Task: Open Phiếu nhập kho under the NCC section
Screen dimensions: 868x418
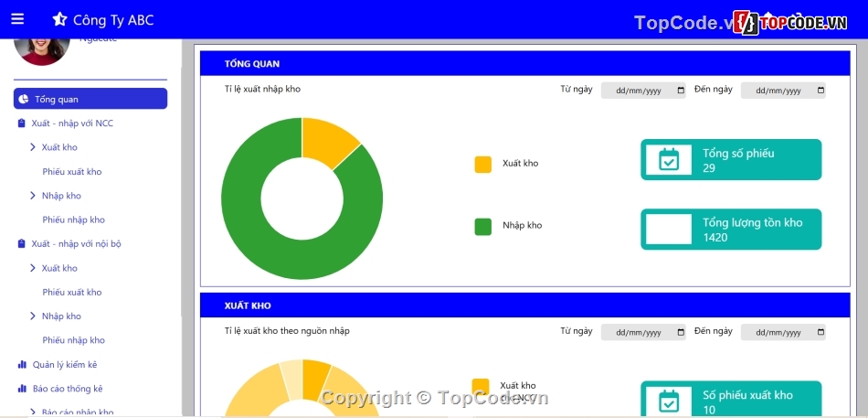Action: point(74,220)
